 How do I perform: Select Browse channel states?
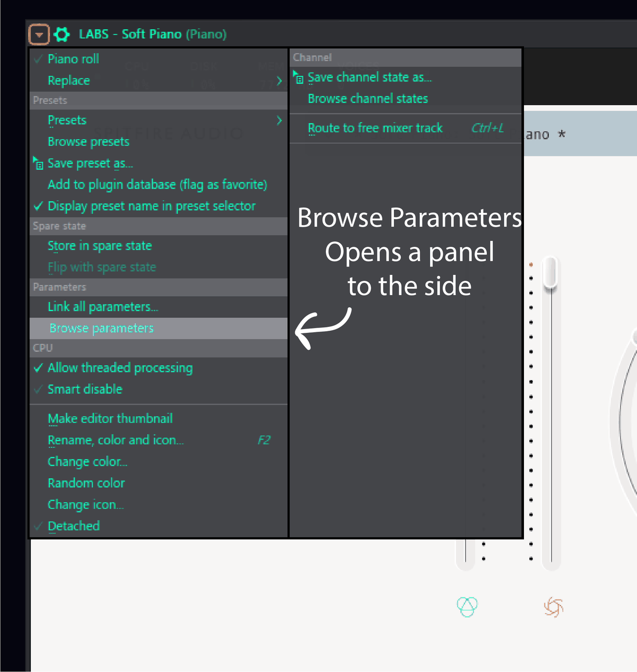pyautogui.click(x=406, y=99)
